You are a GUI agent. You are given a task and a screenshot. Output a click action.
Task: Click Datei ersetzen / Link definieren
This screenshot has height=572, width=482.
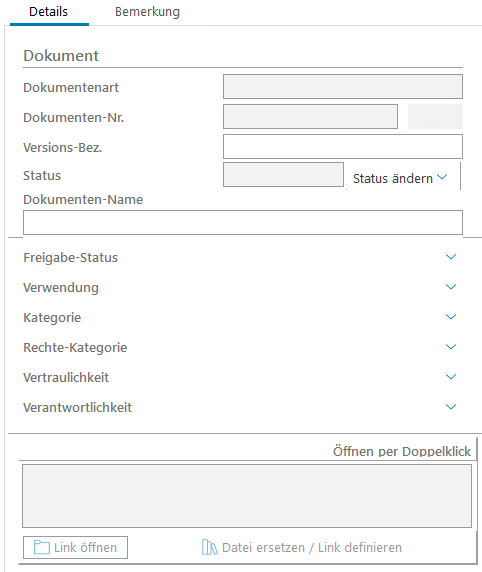point(302,547)
